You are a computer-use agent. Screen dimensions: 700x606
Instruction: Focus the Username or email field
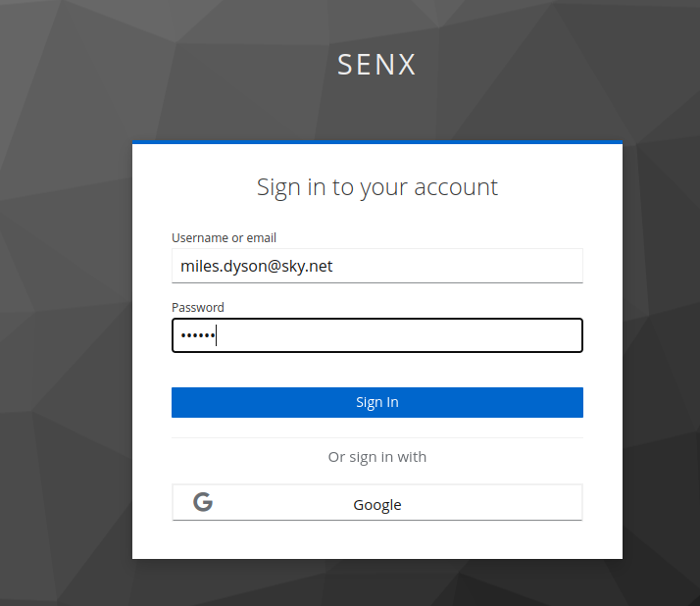coord(377,266)
